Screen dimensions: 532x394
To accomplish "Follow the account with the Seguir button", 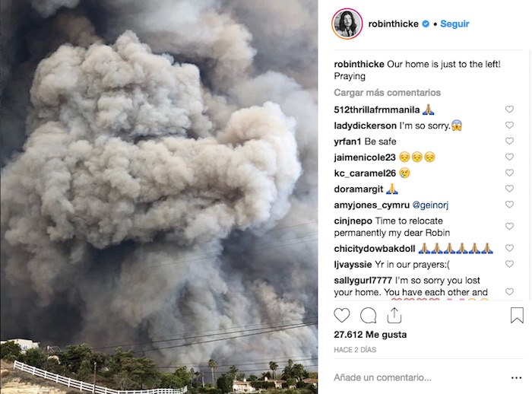I will tap(454, 24).
